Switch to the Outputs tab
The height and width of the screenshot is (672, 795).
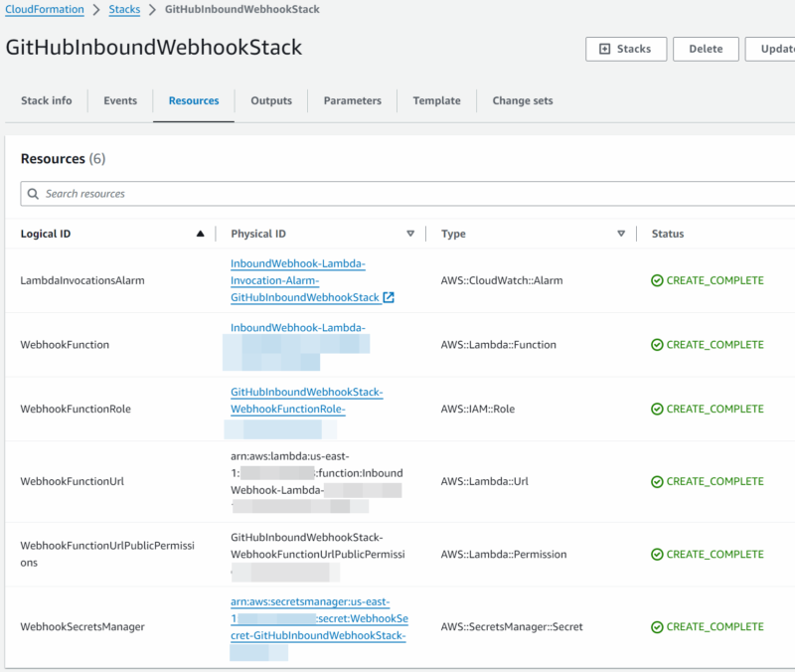tap(271, 100)
